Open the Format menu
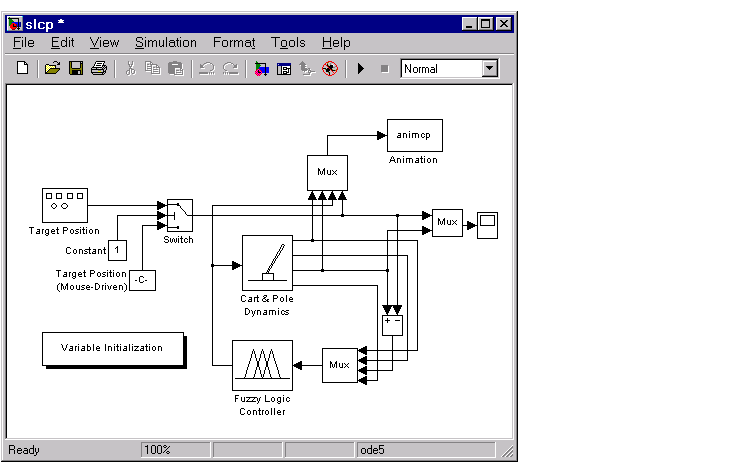Viewport: 750px width, 467px height. click(234, 43)
